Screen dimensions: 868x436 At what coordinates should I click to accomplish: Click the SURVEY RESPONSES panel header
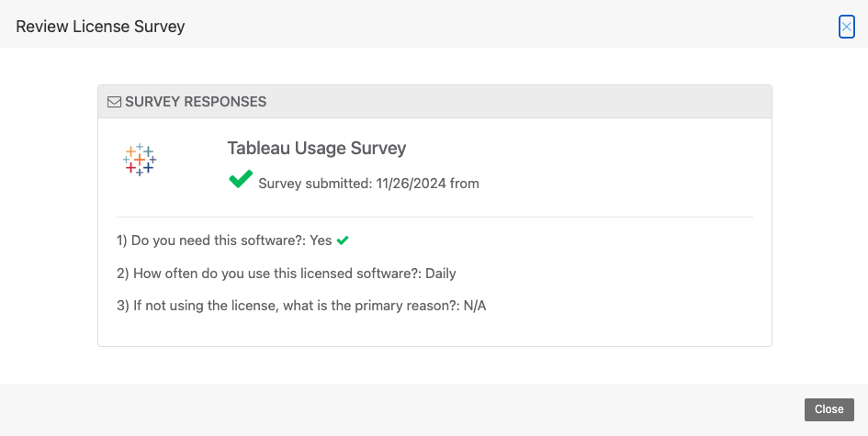pyautogui.click(x=434, y=102)
